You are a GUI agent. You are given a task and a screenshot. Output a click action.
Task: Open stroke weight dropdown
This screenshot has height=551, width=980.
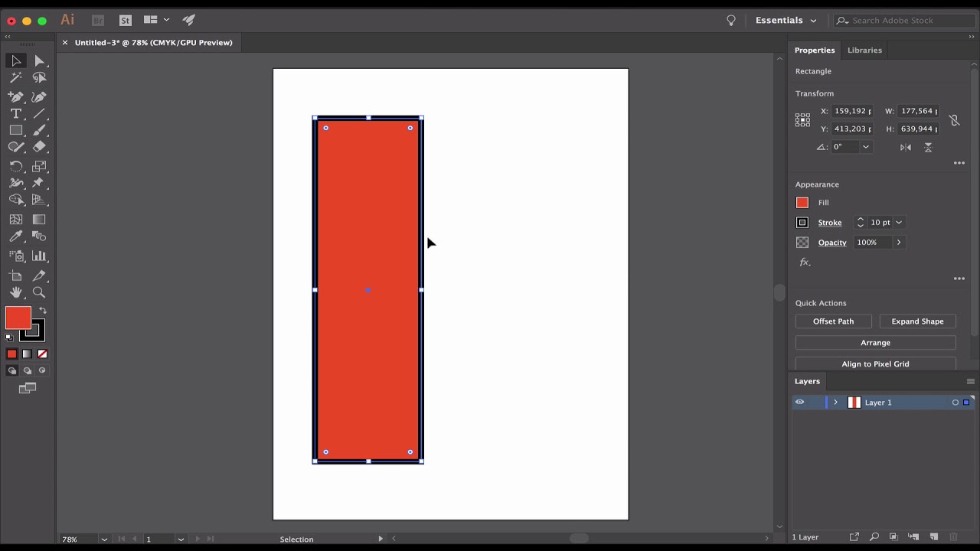click(899, 223)
